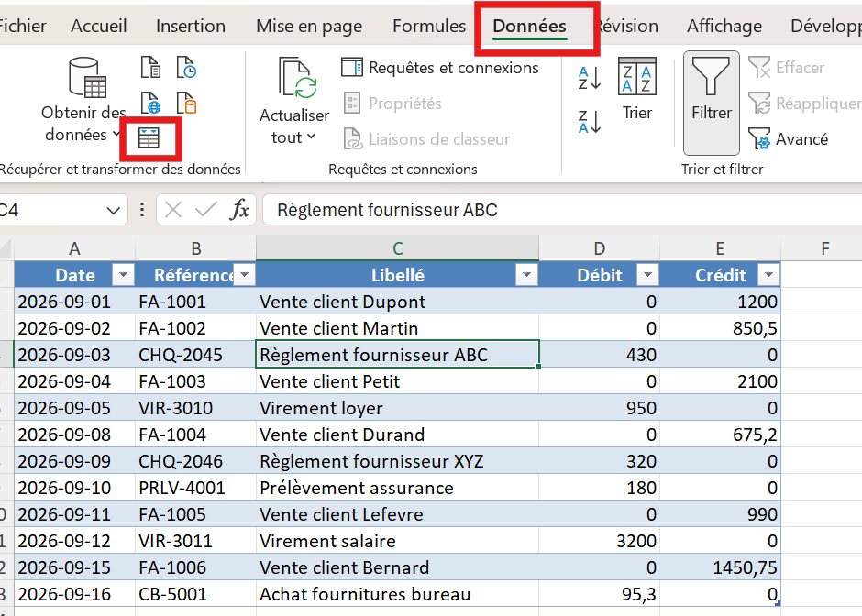Select column F header
Screen dimensions: 862x616
824,248
